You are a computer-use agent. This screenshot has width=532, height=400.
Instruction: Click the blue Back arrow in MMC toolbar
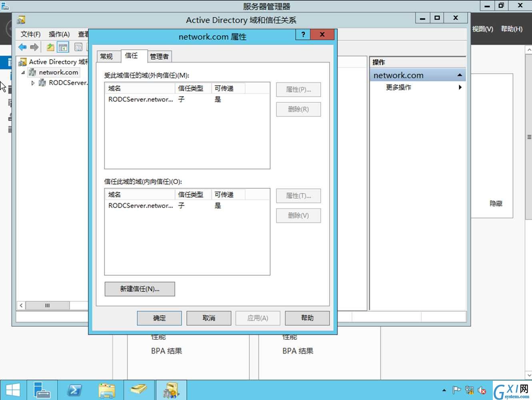click(x=22, y=47)
